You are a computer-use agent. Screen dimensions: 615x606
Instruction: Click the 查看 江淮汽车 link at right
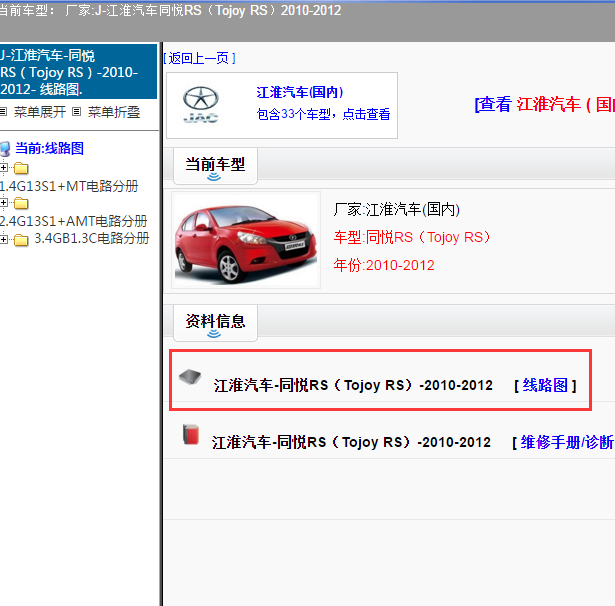[x=544, y=104]
